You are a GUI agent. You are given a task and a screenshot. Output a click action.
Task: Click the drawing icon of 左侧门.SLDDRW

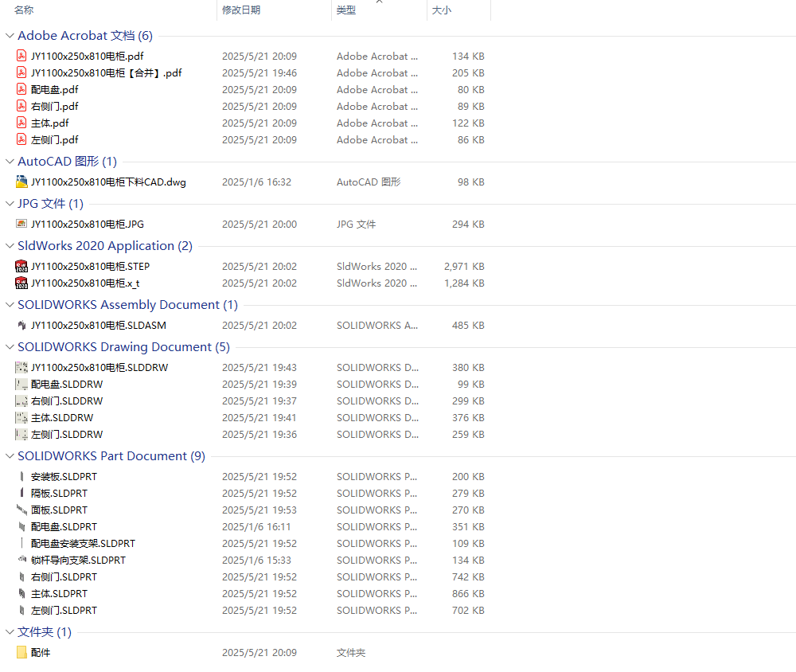21,434
